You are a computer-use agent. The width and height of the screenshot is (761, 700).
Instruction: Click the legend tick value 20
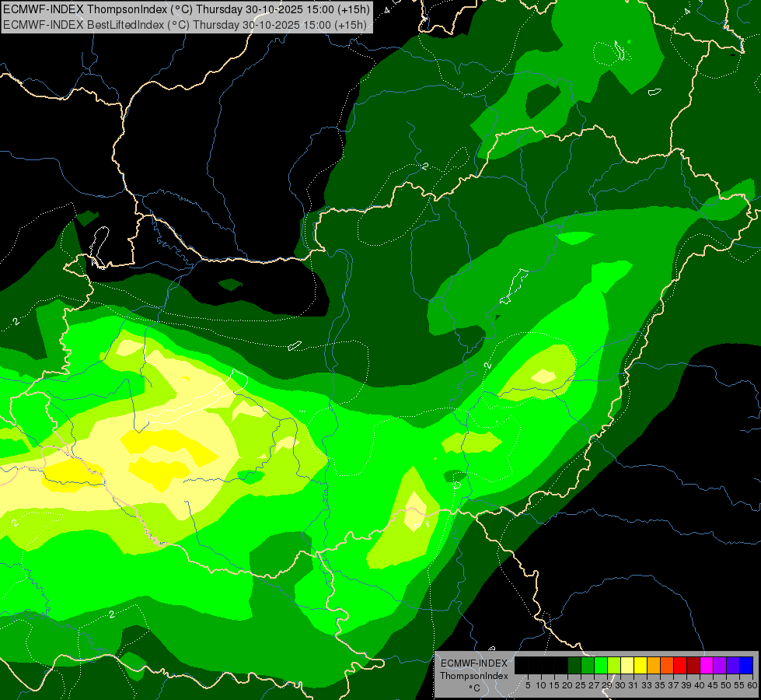(567, 685)
